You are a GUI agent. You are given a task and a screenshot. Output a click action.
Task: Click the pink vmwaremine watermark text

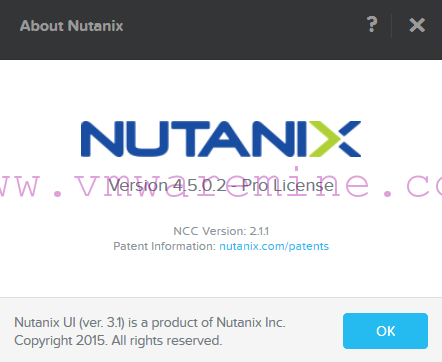coord(221,185)
